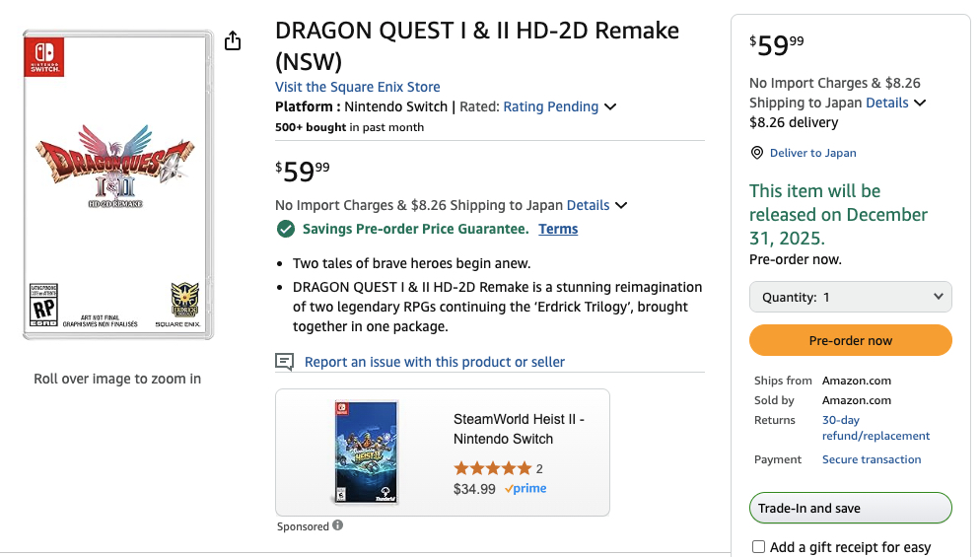Screen dimensions: 980x557
Task: Tick the Add a gift receipt checkbox
Action: 758,547
